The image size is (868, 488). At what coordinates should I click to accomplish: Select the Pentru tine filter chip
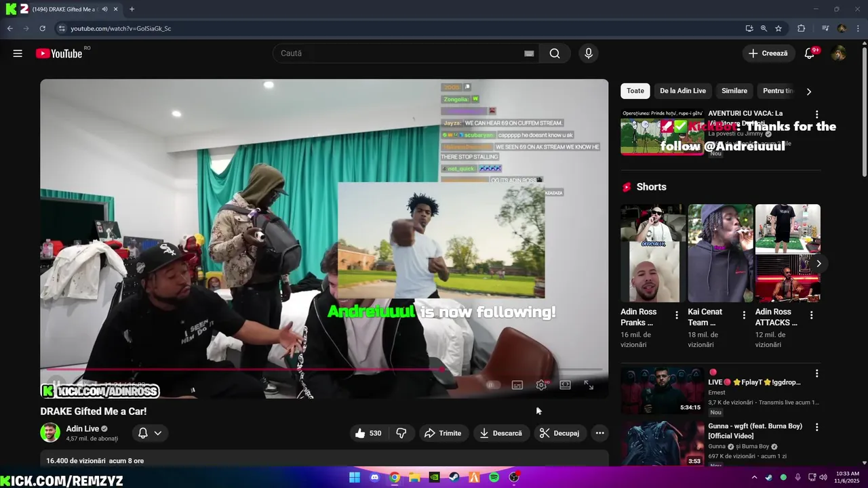coord(778,91)
